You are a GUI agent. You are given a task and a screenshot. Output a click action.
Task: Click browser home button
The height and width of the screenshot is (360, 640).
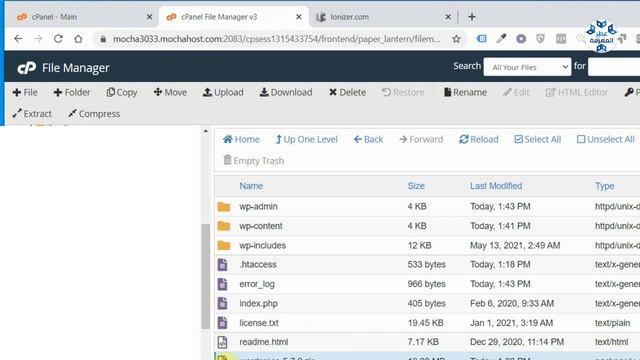78,39
